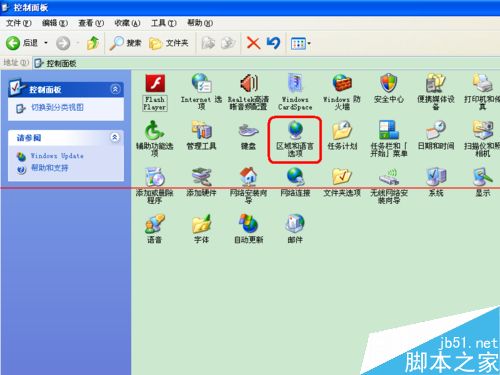Viewport: 500px width, 375px height.
Task: Open 日期和时间 icon
Action: (436, 130)
